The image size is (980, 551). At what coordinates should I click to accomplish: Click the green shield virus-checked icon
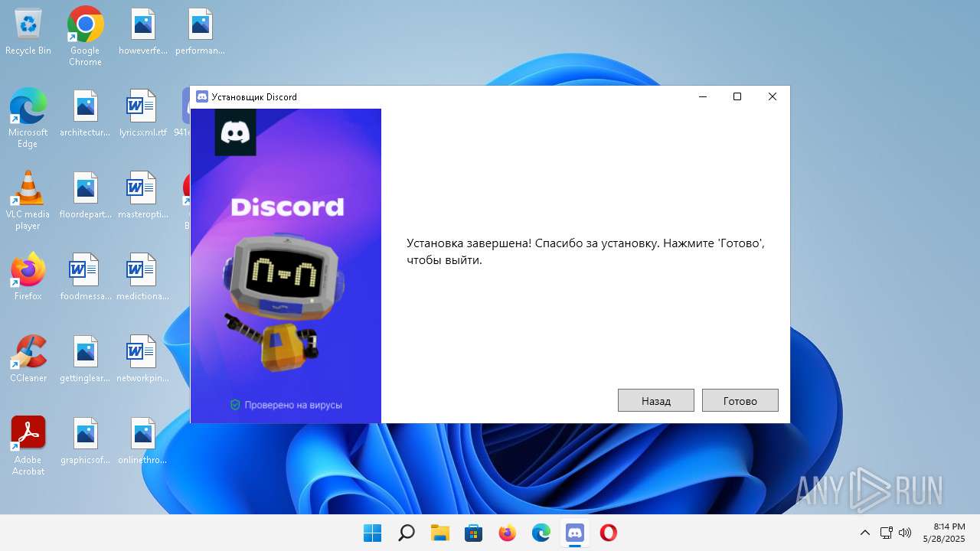pyautogui.click(x=236, y=405)
